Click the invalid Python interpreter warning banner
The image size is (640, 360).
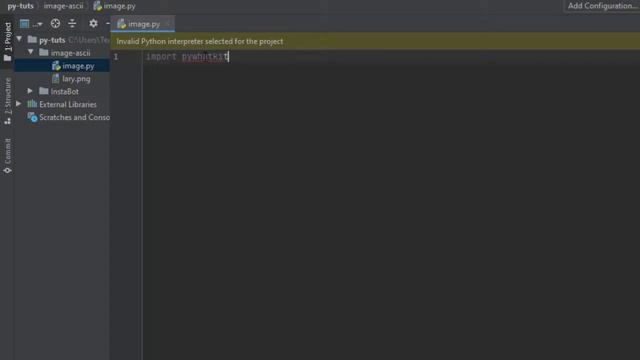375,41
